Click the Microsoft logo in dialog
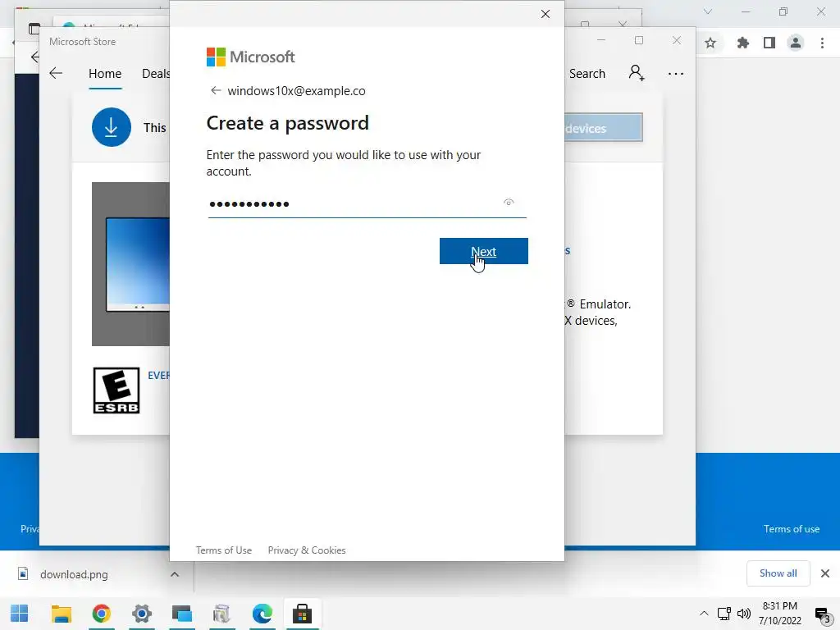Image resolution: width=840 pixels, height=630 pixels. click(250, 57)
